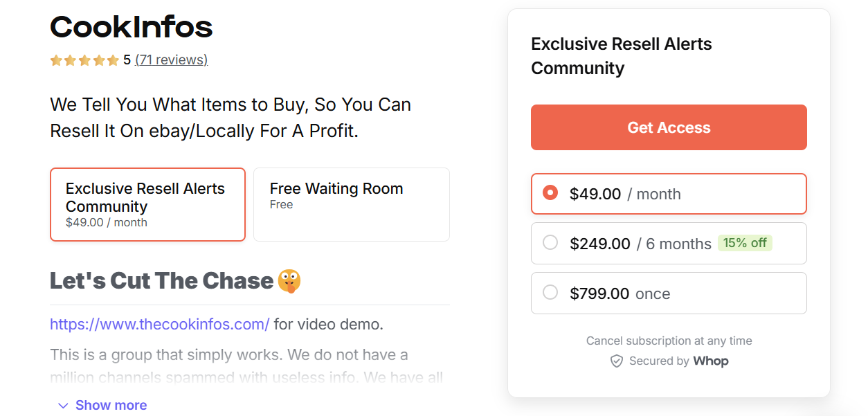Click the 15% off discount badge
Screen dimensions: 868x416
click(x=745, y=243)
